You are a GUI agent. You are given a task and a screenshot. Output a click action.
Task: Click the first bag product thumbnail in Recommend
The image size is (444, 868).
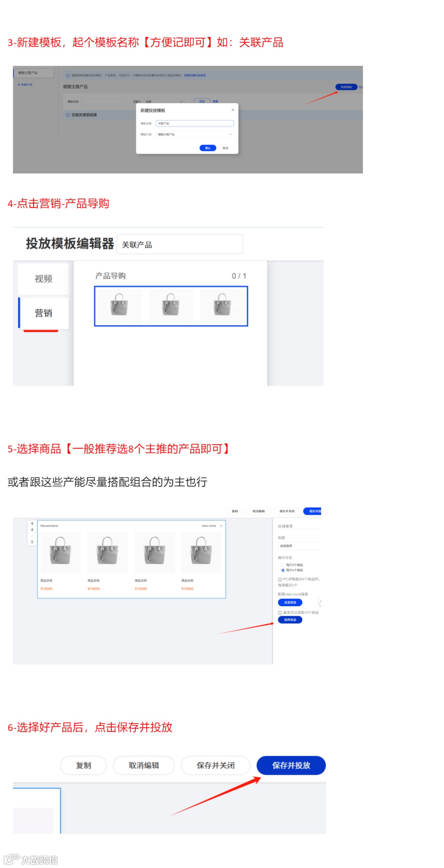pos(60,552)
